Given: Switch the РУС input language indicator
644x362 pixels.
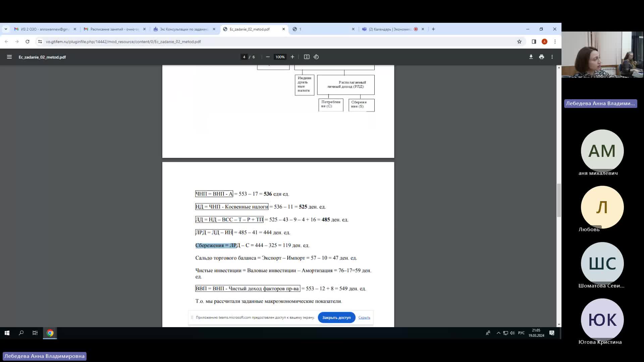Looking at the screenshot, I should click(x=521, y=333).
